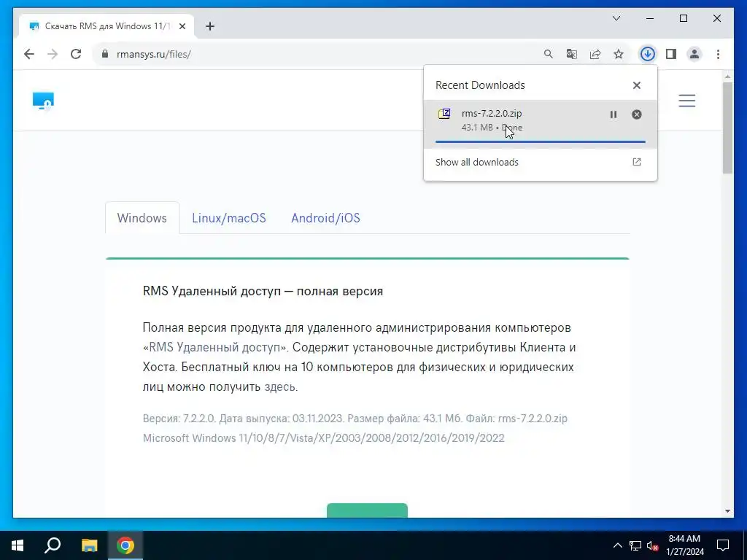
Task: Open the Chrome three-dot menu
Action: click(x=718, y=54)
